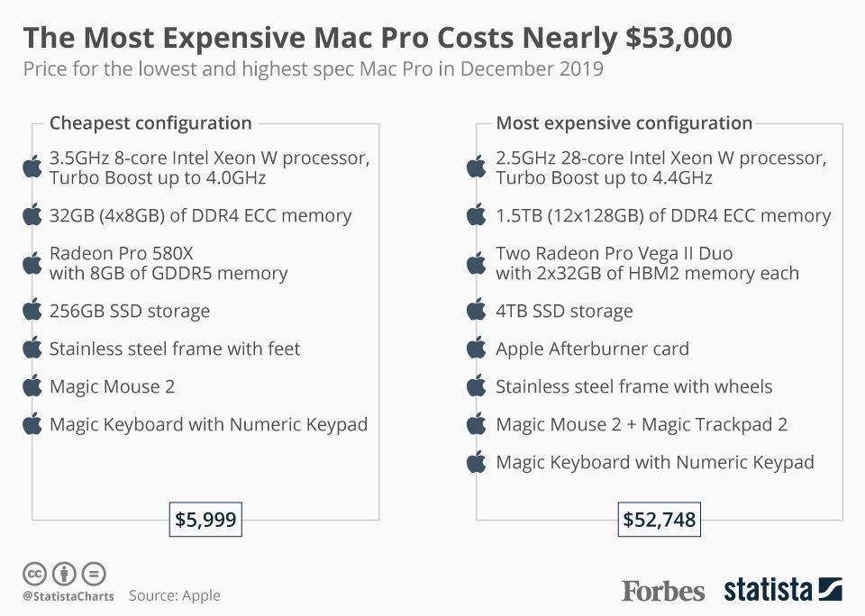Click the Creative Commons CC icon

(34, 574)
